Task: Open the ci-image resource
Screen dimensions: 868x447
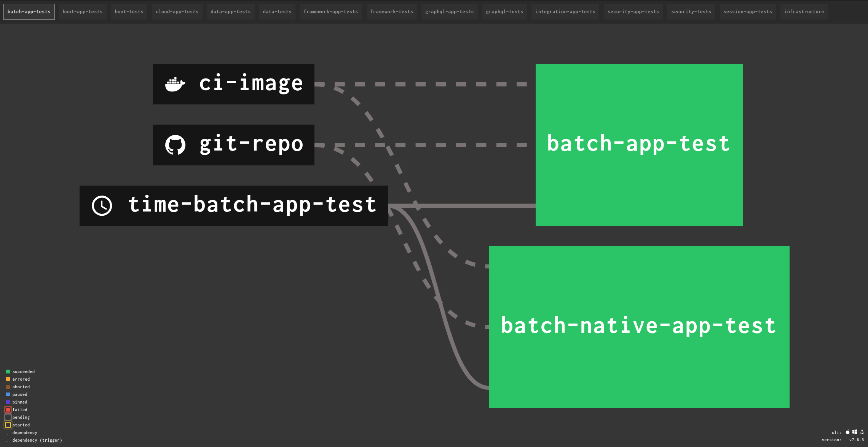Action: coord(251,84)
